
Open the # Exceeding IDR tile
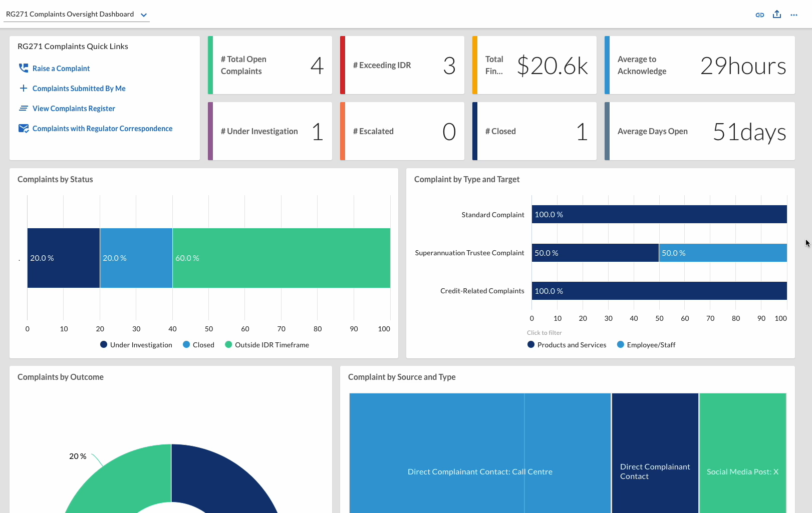pyautogui.click(x=402, y=65)
